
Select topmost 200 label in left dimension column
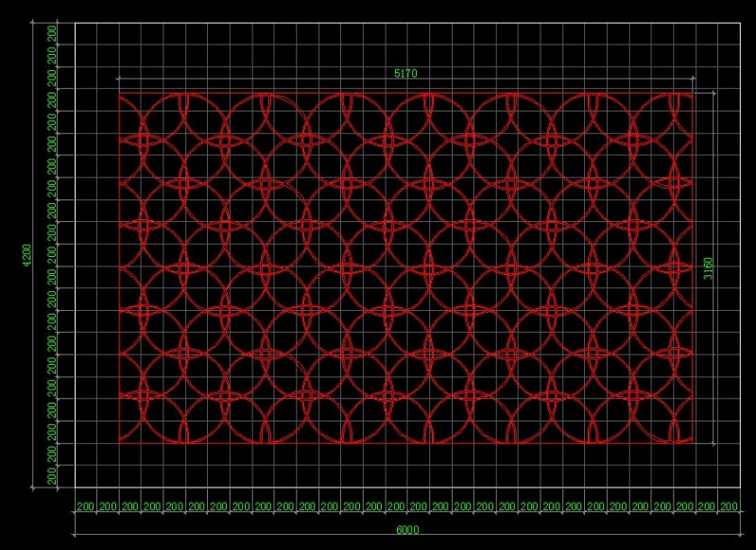(x=52, y=34)
